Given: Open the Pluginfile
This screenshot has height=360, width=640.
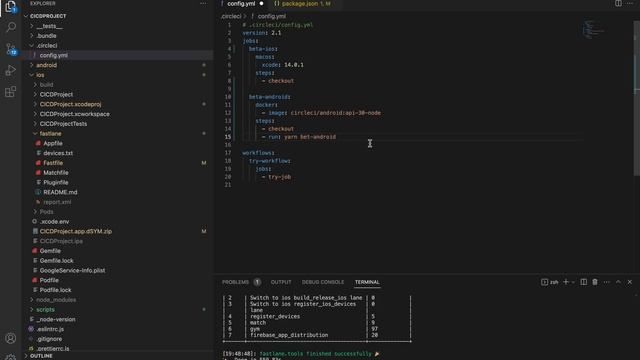Looking at the screenshot, I should tap(56, 182).
